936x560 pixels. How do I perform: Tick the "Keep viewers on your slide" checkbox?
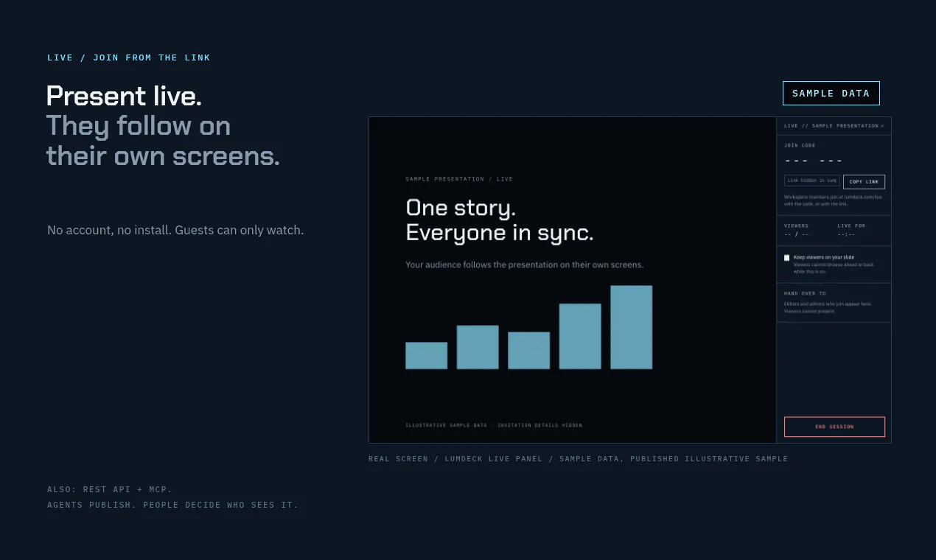[x=787, y=258]
